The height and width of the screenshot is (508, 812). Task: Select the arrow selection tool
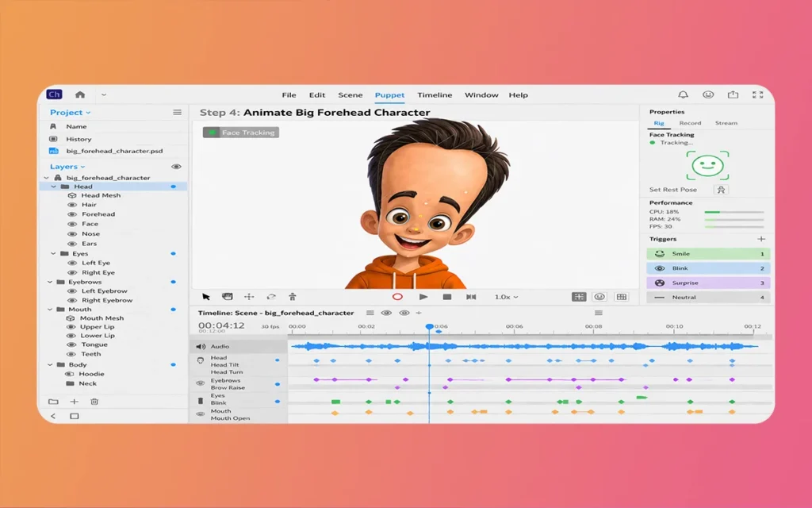pos(206,297)
